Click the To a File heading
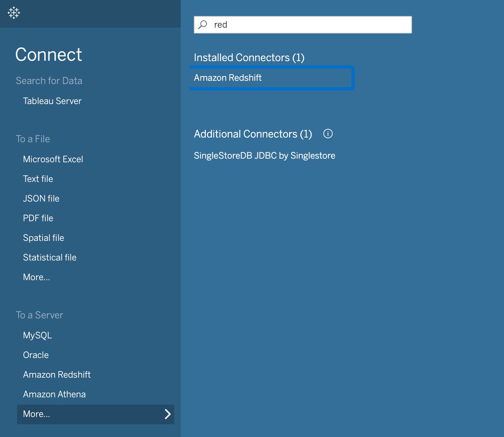504x437 pixels. [x=33, y=139]
